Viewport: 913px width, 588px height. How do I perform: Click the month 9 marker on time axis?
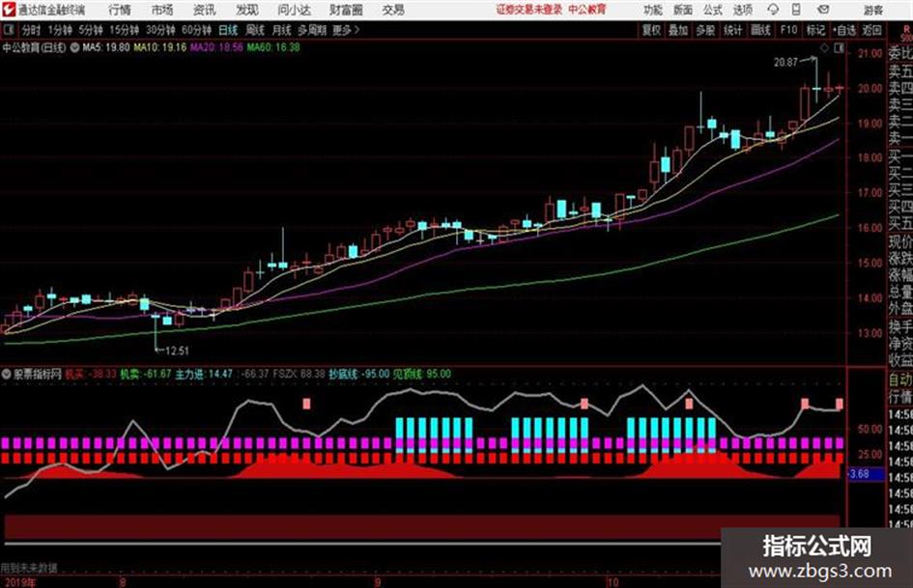point(378,582)
